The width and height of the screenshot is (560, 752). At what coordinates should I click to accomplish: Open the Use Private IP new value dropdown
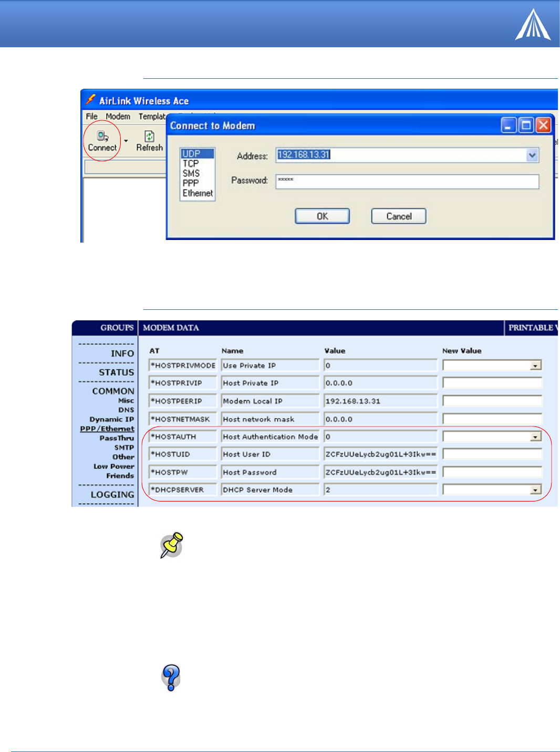click(536, 365)
